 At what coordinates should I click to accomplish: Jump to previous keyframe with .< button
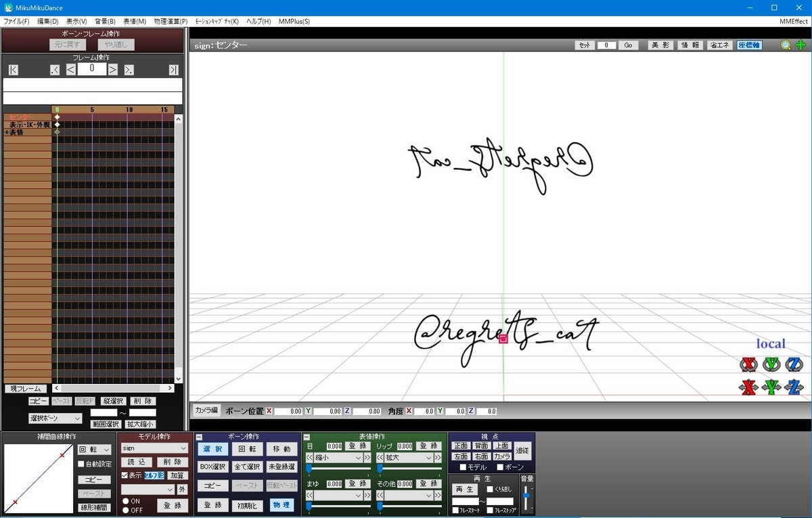55,69
